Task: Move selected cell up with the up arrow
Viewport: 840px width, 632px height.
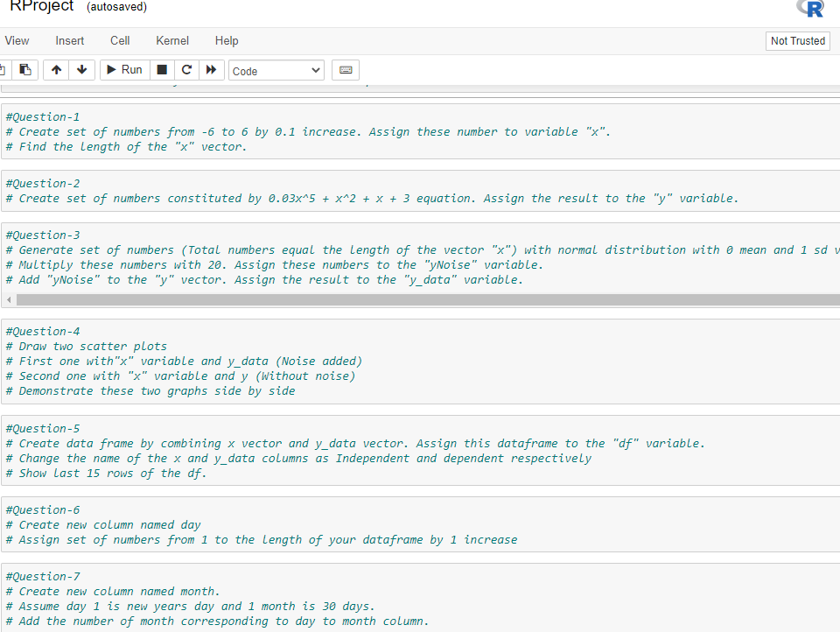Action: pyautogui.click(x=56, y=70)
